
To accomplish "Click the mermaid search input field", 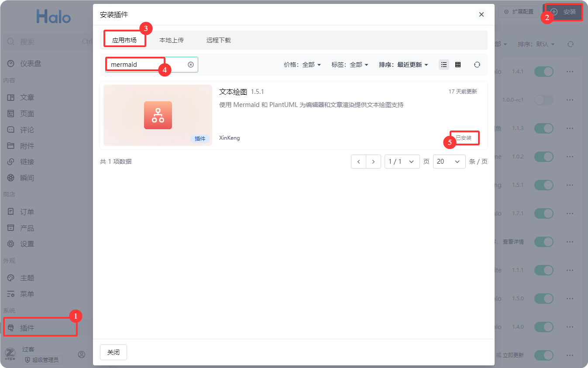I will (x=144, y=65).
